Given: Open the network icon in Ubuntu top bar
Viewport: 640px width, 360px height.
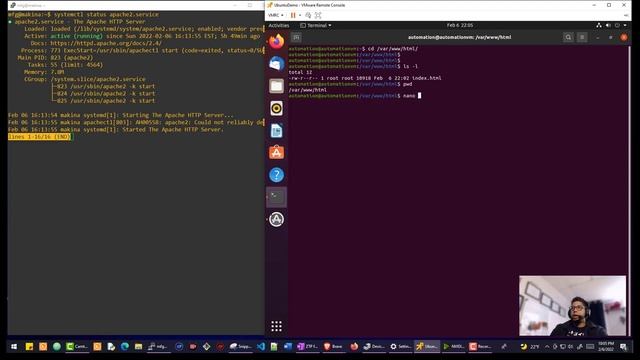Looking at the screenshot, I should pos(599,25).
